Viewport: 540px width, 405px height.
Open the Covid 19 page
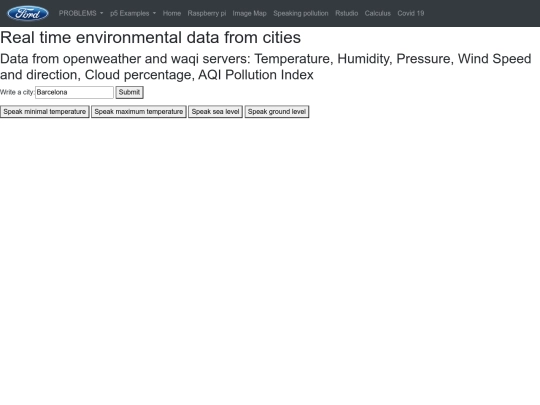coord(411,13)
